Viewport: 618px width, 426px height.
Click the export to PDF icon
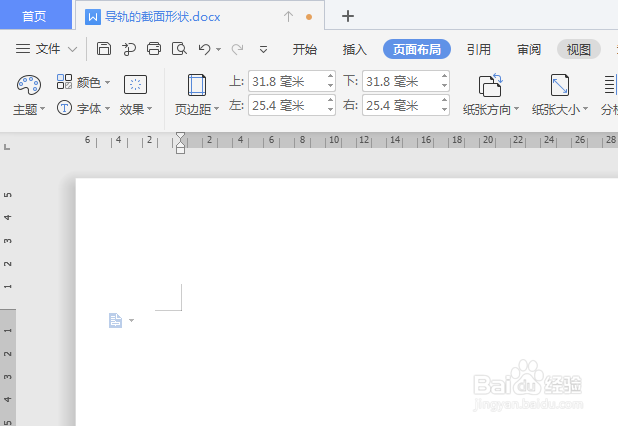[x=129, y=49]
